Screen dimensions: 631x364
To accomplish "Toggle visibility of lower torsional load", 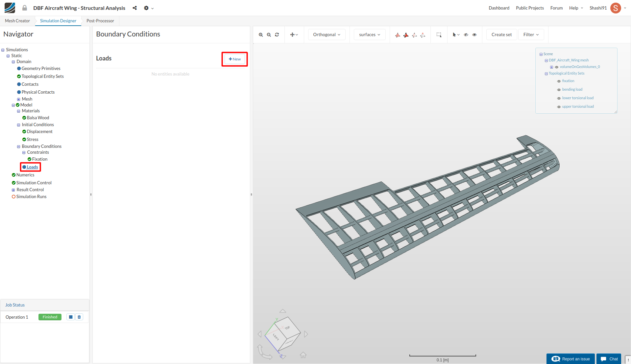I will 559,98.
